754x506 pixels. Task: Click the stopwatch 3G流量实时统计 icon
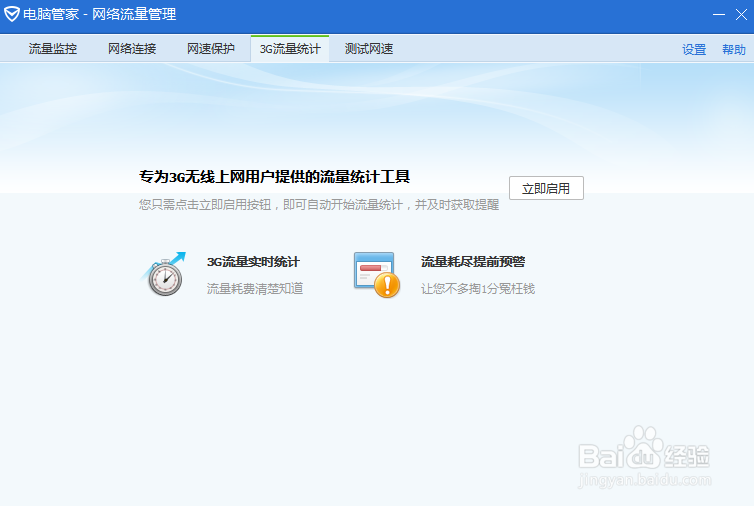click(163, 274)
